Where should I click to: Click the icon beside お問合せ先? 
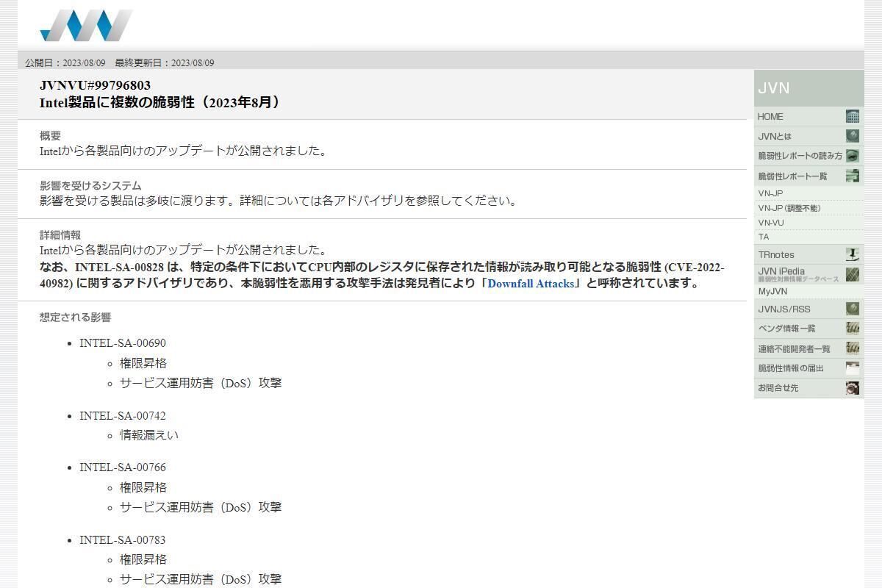853,388
